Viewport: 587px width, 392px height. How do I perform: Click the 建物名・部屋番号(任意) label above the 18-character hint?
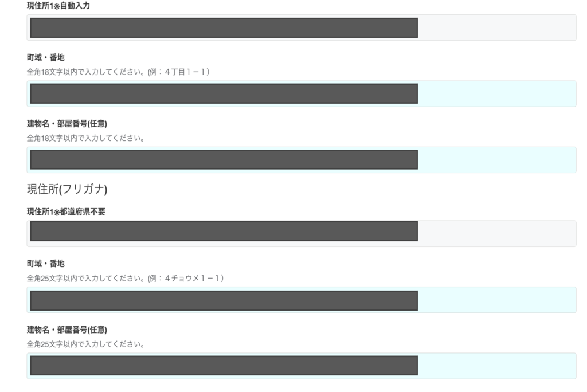[67, 124]
